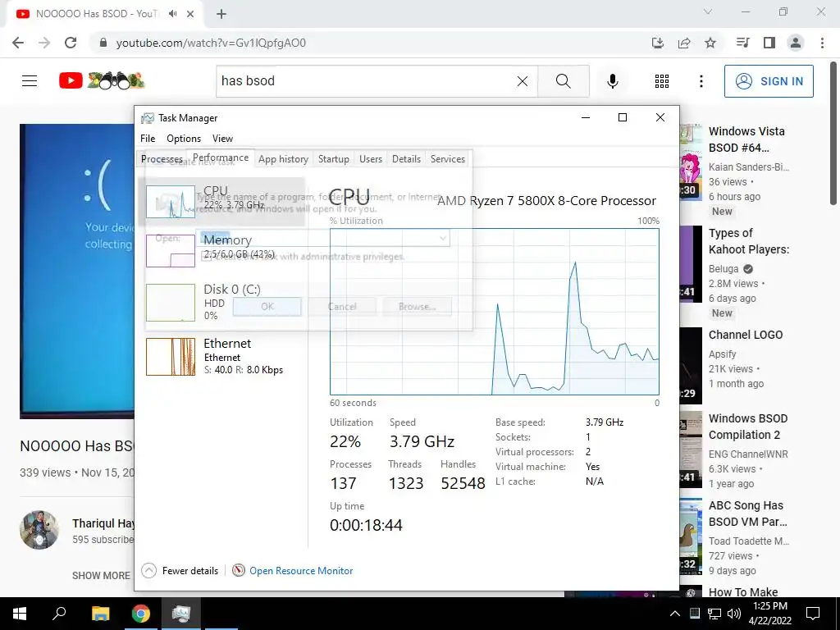Switch to Details tab
Screen dimensions: 840x630
(406, 159)
